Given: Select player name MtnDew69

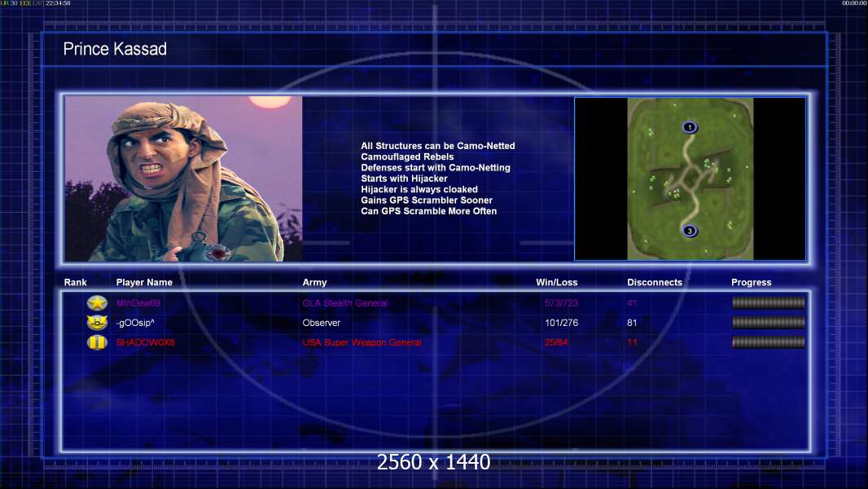Looking at the screenshot, I should point(138,303).
